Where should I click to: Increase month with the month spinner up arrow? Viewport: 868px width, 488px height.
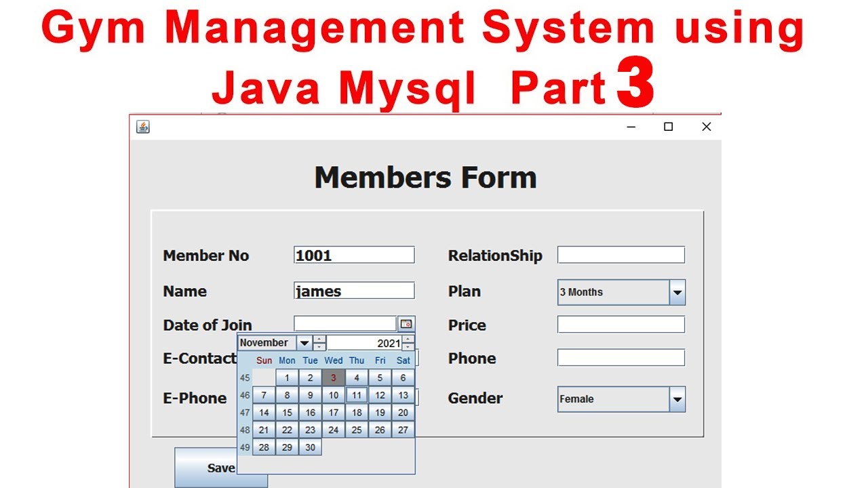(x=319, y=339)
